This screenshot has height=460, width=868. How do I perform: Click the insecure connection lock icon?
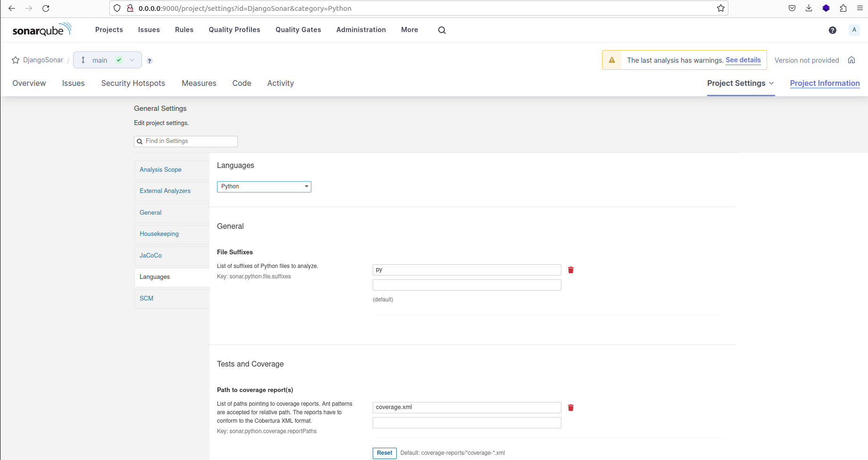click(130, 8)
